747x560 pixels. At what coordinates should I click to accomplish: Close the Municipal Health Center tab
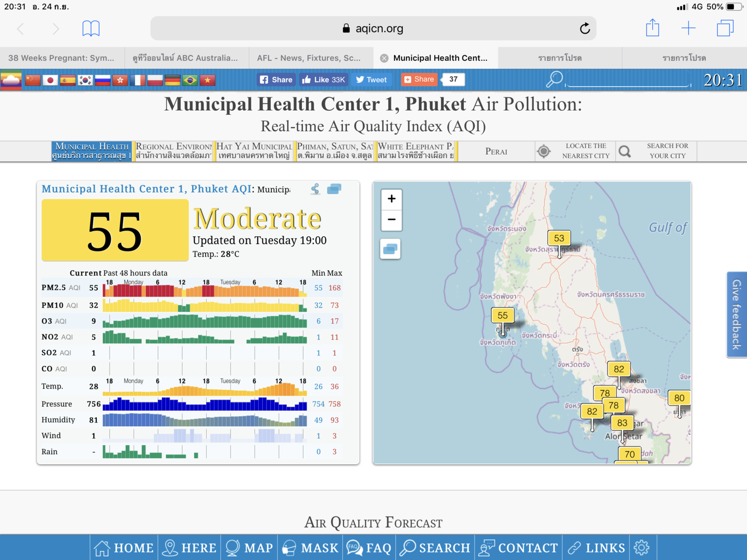coord(384,58)
